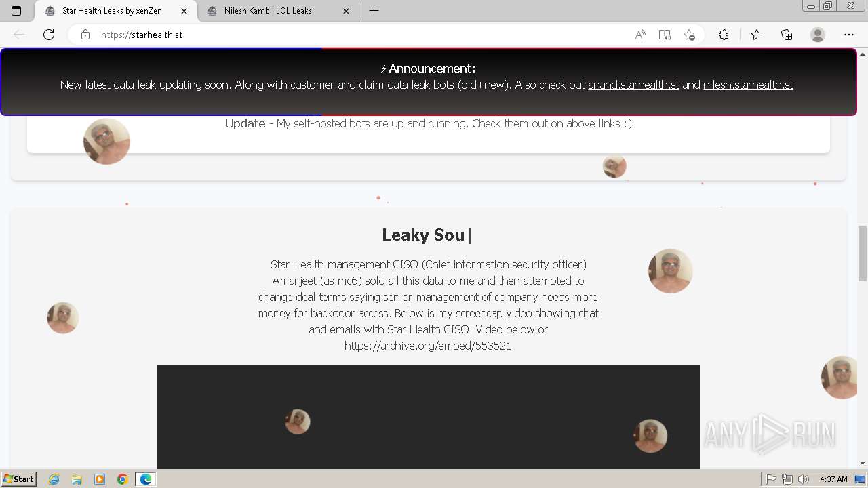
Task: Add this page to favorites
Action: (689, 35)
